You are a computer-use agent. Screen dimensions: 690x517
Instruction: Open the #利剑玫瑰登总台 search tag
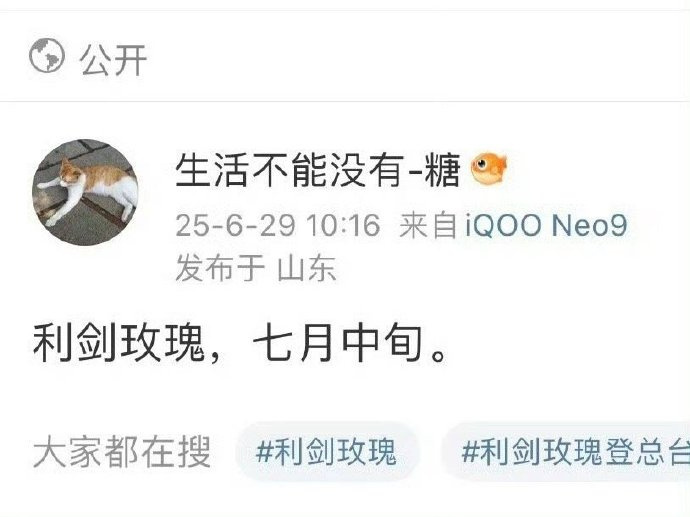pyautogui.click(x=568, y=452)
